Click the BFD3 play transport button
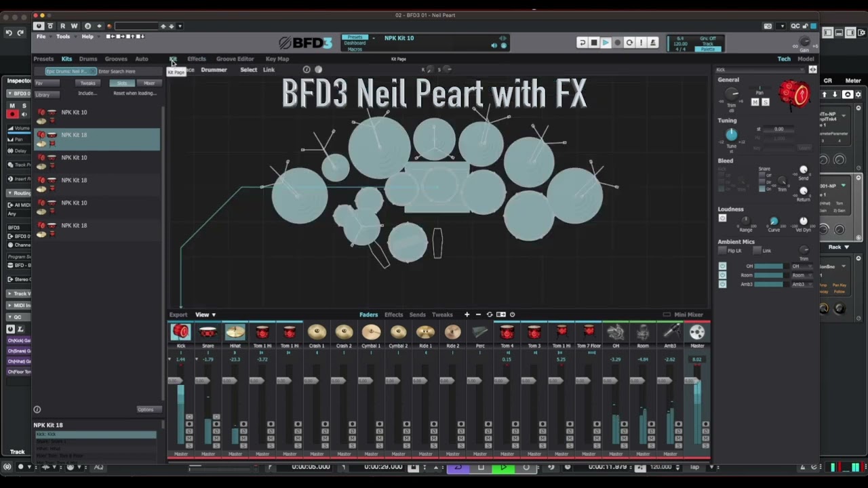The width and height of the screenshot is (868, 488). (606, 43)
